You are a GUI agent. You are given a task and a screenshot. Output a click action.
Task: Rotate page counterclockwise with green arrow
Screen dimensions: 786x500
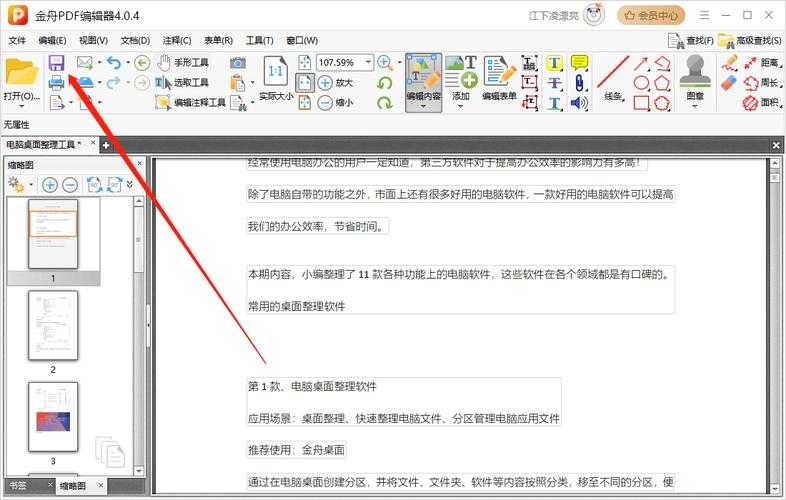click(384, 82)
